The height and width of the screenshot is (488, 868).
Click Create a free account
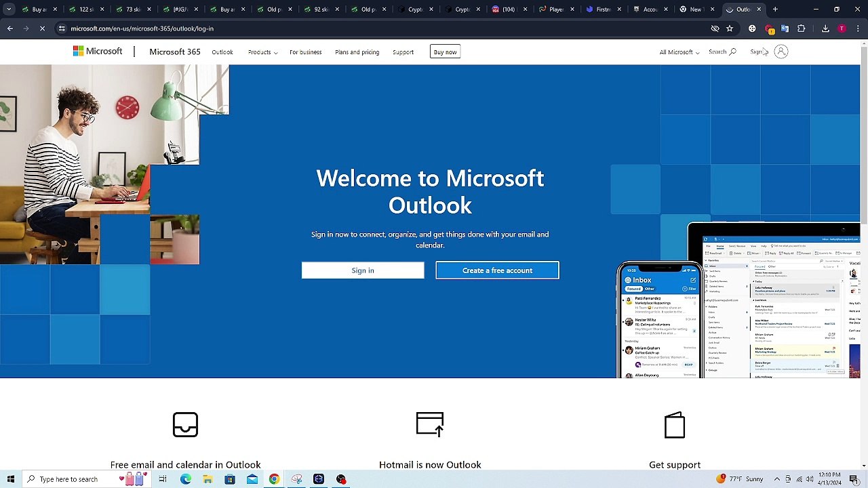point(497,270)
